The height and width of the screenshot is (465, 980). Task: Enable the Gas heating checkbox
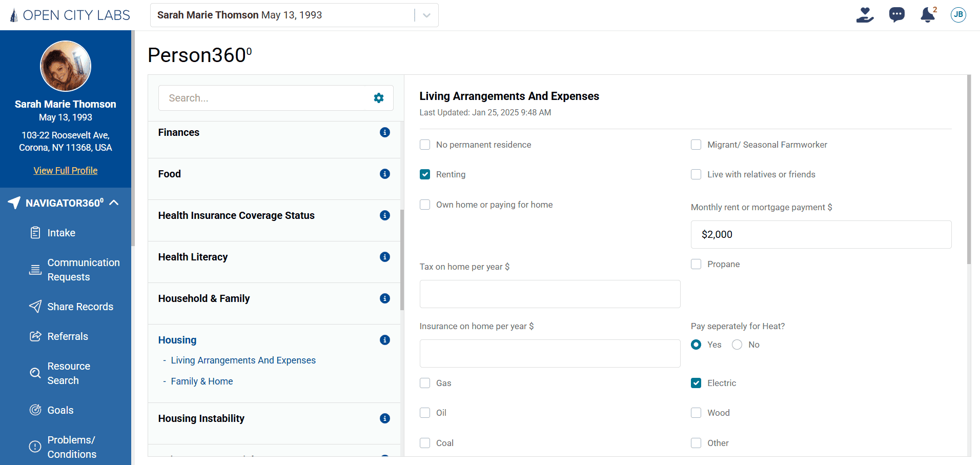(425, 383)
